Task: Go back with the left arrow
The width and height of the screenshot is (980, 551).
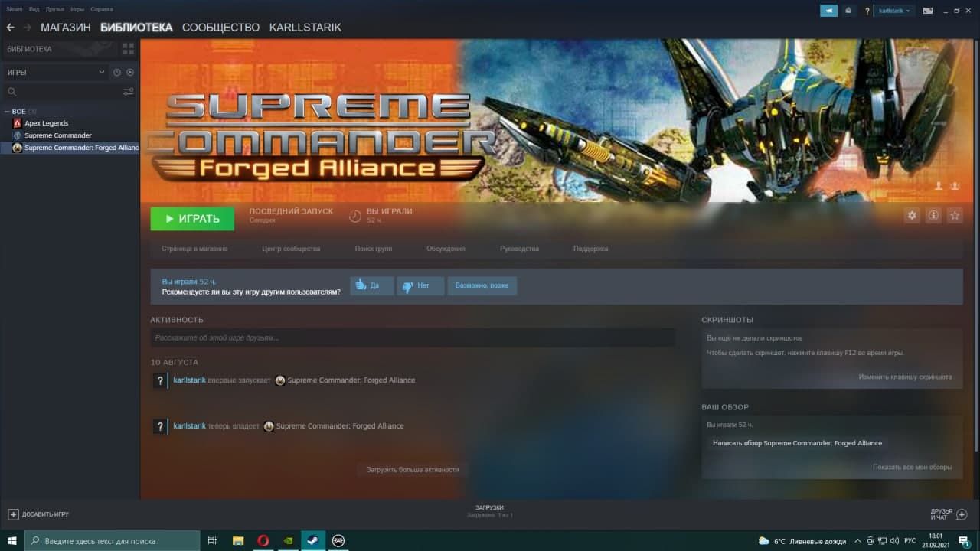Action: [10, 28]
